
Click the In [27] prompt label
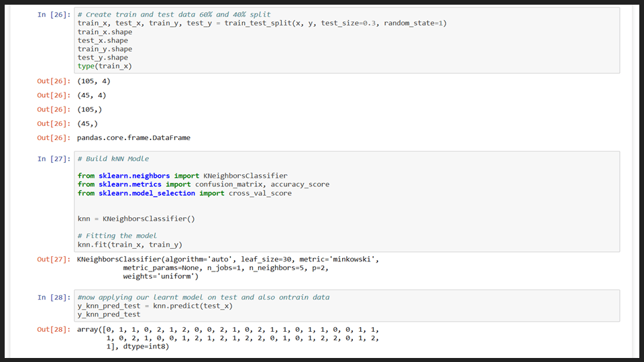click(54, 159)
